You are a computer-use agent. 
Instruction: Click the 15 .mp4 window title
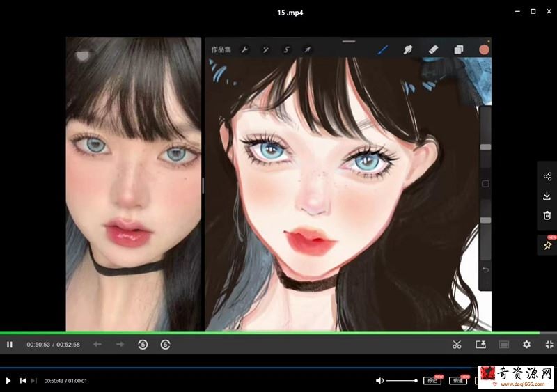[290, 13]
